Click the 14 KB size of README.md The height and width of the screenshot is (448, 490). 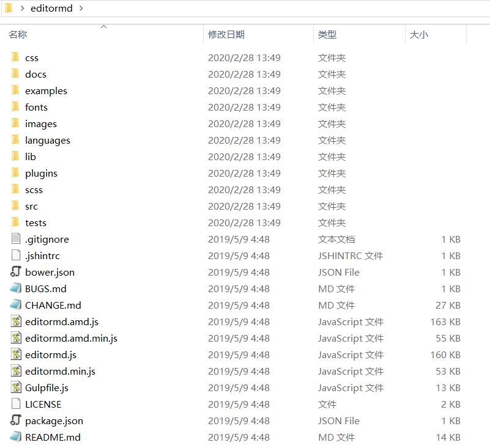(x=448, y=437)
